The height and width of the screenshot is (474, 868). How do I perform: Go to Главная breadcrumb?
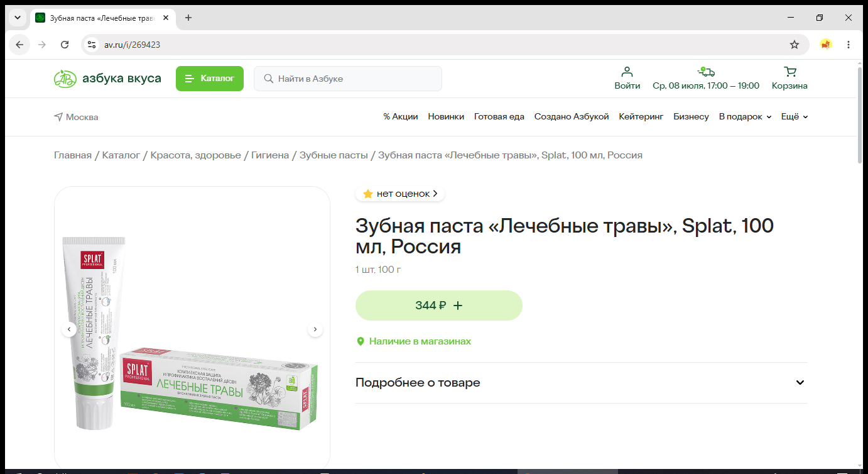(x=73, y=155)
